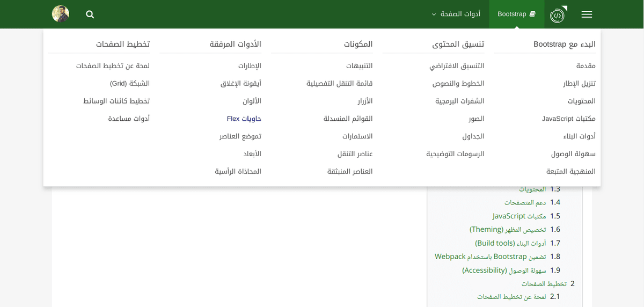644x307 pixels.
Task: Open الأزرار components page
Action: 365,101
